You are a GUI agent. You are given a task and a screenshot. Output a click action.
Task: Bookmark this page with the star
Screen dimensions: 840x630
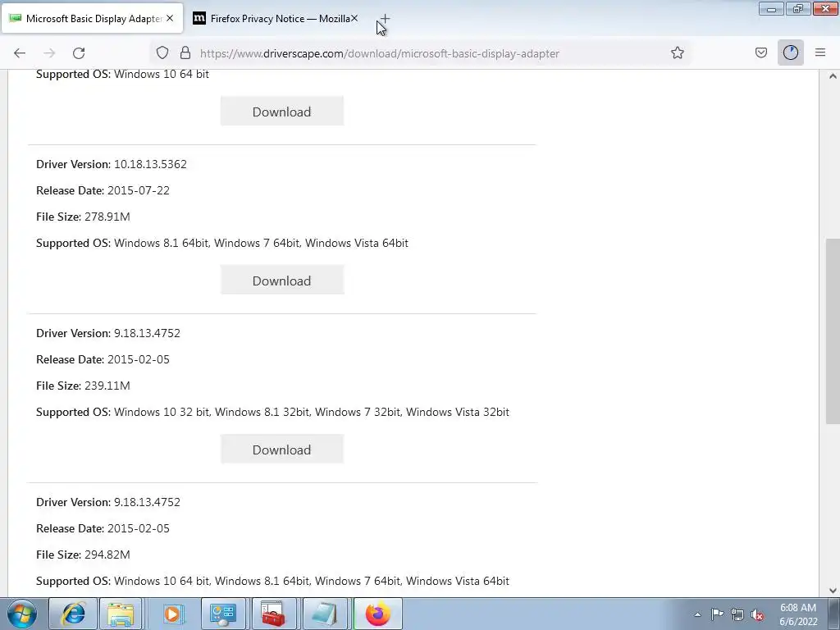(677, 52)
